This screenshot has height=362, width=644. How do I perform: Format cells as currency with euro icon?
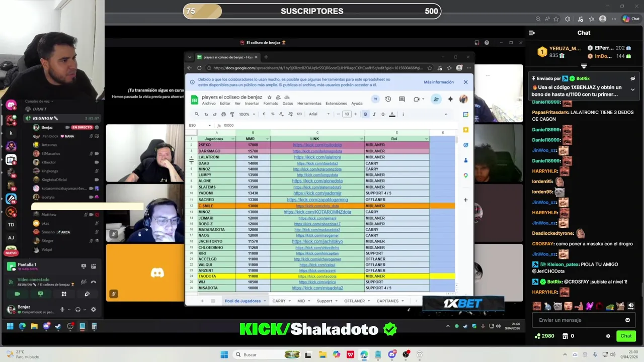click(264, 114)
